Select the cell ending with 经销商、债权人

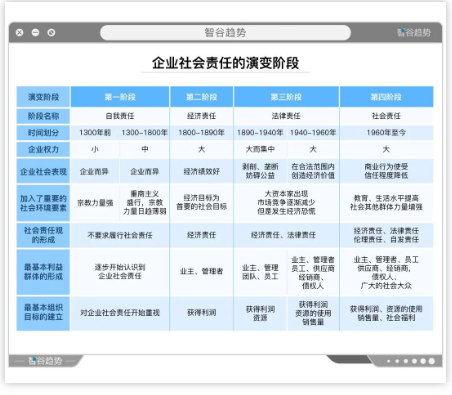(x=313, y=272)
